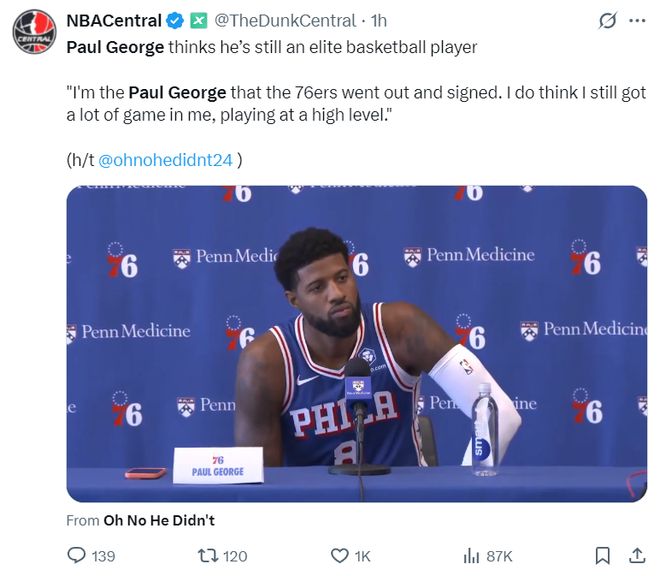The image size is (660, 576).
Task: Open the three-dot More options menu
Action: pos(636,21)
